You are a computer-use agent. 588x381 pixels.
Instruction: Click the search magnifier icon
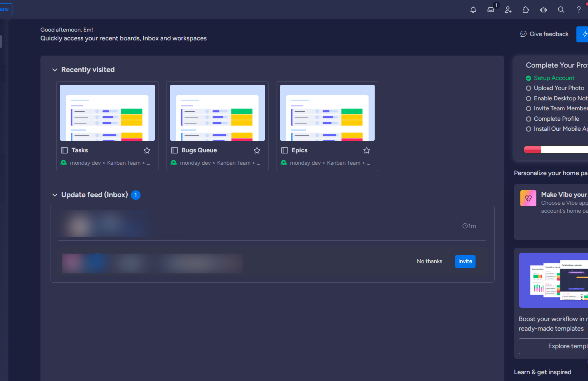tap(561, 10)
